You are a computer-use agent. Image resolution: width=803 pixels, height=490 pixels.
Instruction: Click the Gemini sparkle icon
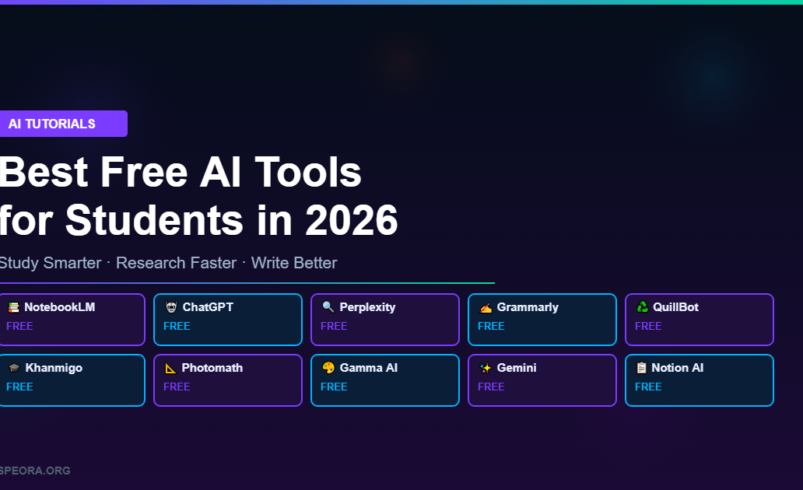coord(485,368)
